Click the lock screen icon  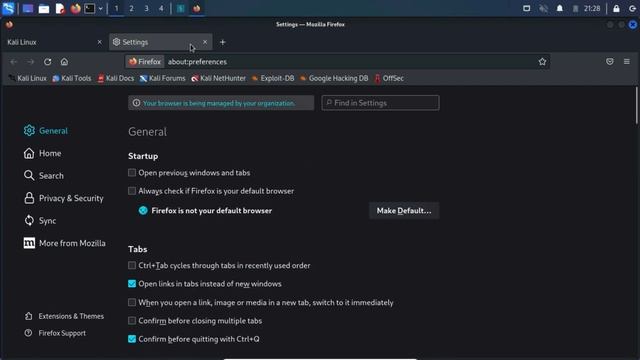(616, 8)
